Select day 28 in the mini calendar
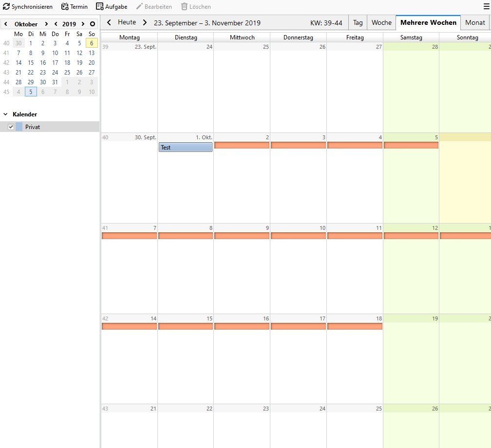The height and width of the screenshot is (448, 491). 19,82
